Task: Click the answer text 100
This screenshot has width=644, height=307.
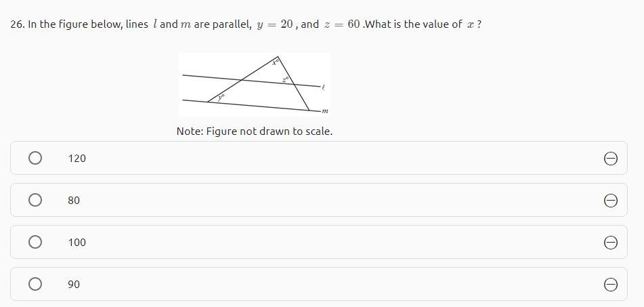Action: click(x=77, y=242)
